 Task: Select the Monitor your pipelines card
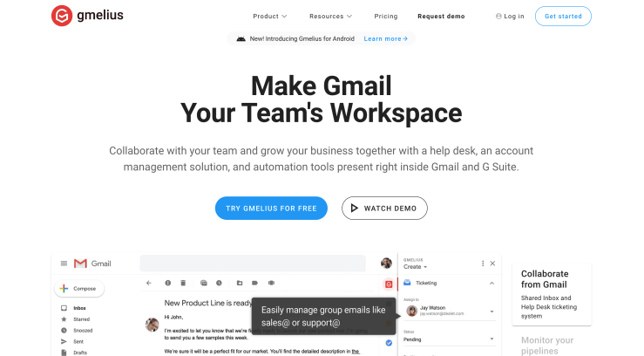547,346
